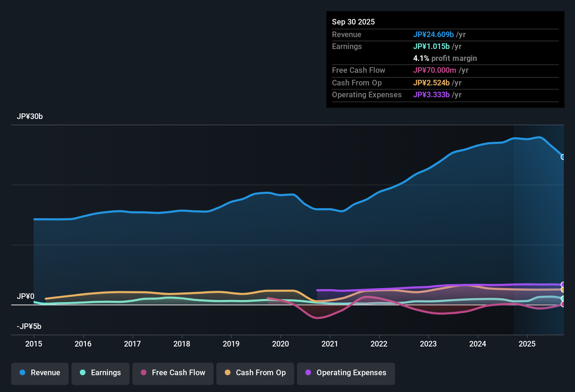The width and height of the screenshot is (575, 392).
Task: Click the blue Revenue legend dot
Action: tap(22, 373)
